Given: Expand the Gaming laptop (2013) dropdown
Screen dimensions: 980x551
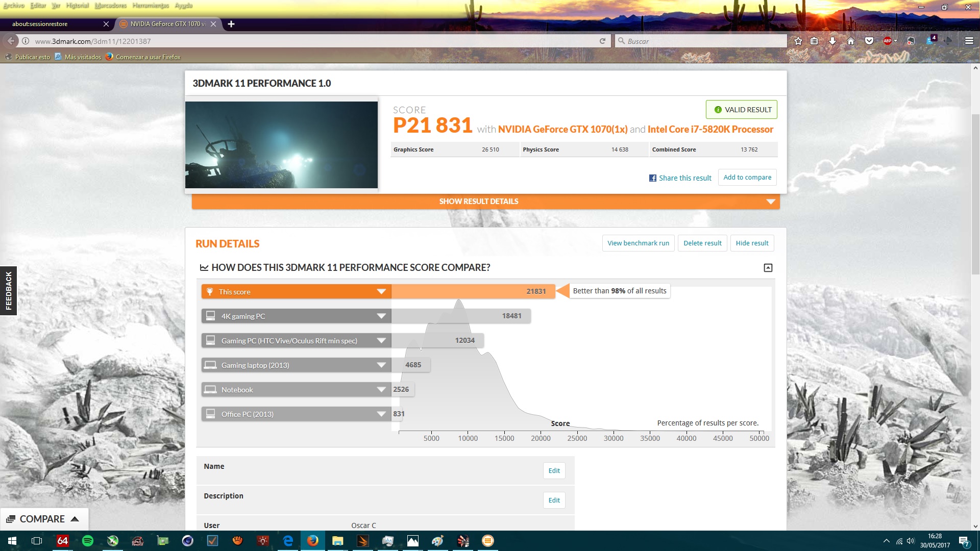Looking at the screenshot, I should 381,365.
